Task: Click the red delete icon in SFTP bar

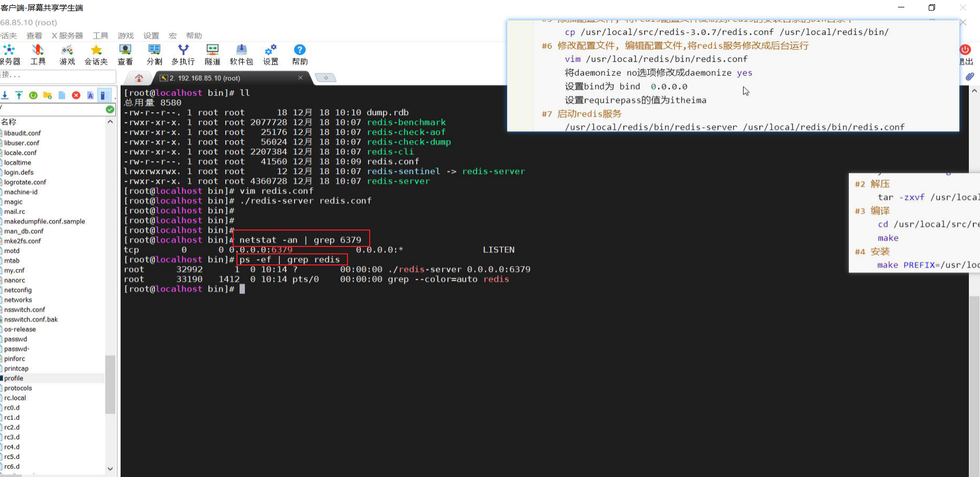Action: click(76, 95)
